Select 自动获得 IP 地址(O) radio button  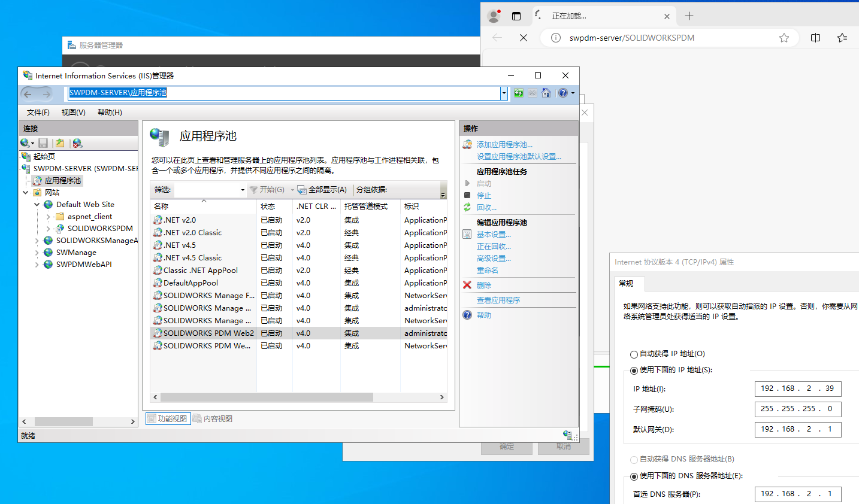[634, 354]
